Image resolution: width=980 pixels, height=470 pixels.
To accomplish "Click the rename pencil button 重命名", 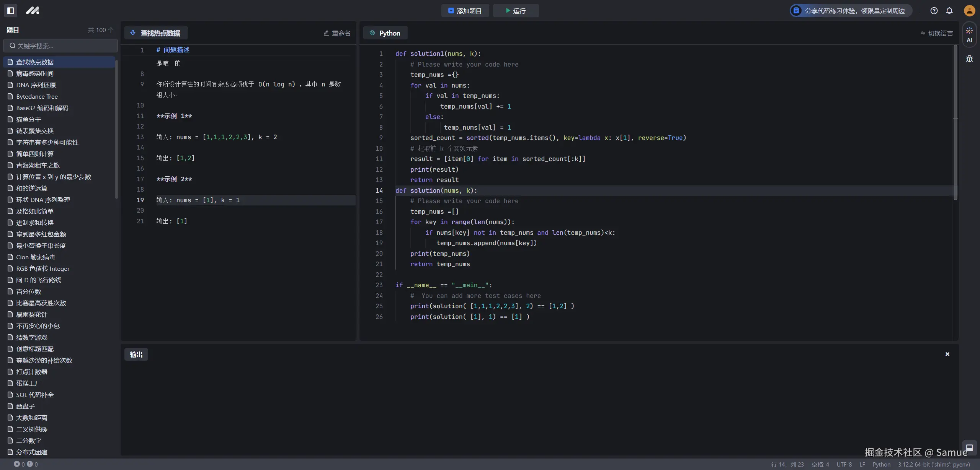I will point(337,33).
